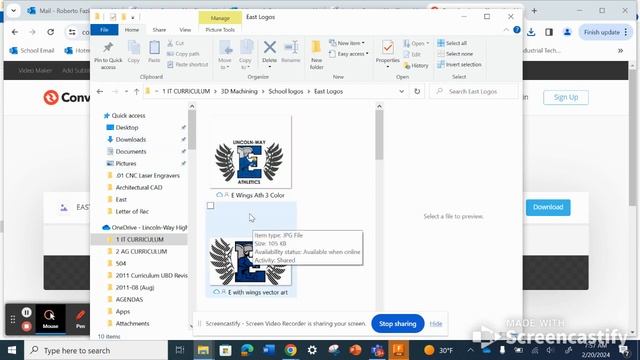Tick checkbox on E with wings item
This screenshot has width=640, height=360.
[211, 206]
